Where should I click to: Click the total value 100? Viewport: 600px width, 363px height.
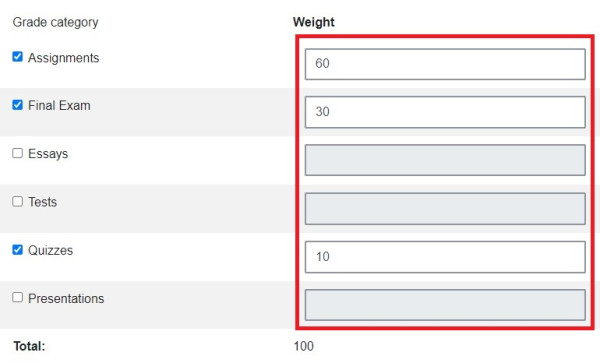pos(304,346)
